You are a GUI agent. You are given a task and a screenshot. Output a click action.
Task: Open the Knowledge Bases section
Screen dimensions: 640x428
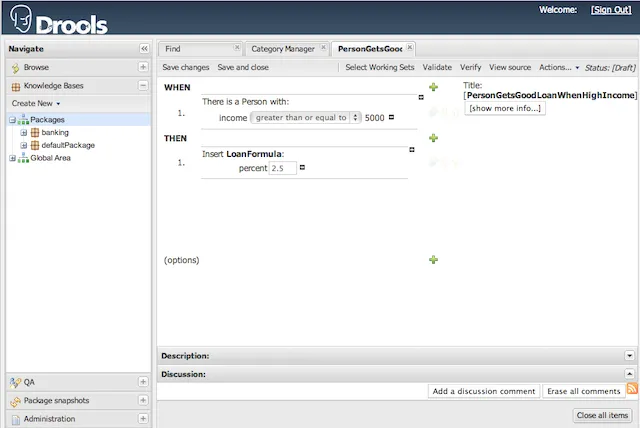click(53, 86)
